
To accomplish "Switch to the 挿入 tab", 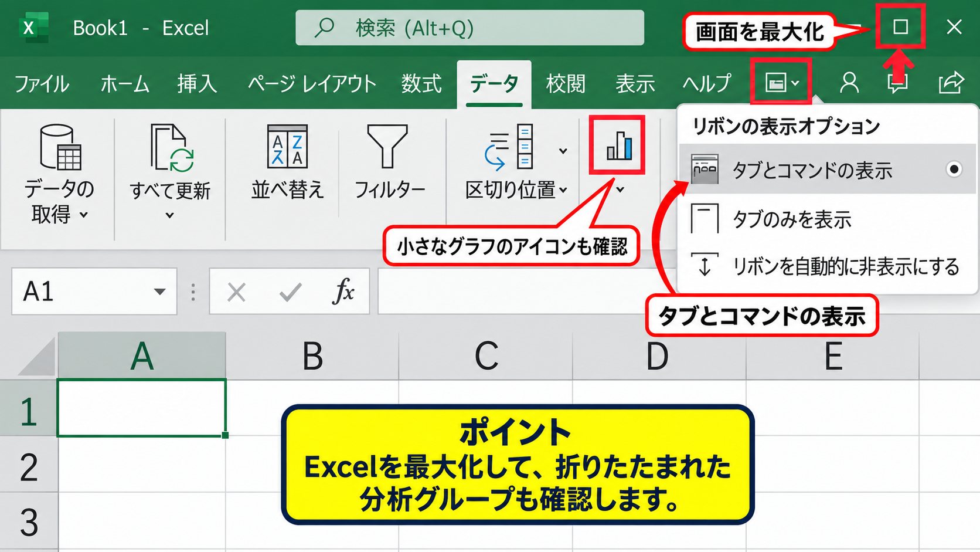I will [197, 84].
